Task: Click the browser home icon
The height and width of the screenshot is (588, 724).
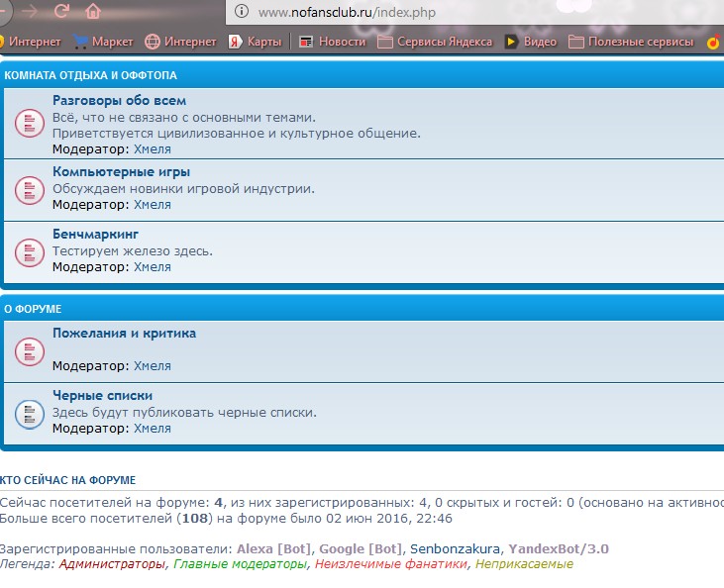Action: [x=93, y=12]
